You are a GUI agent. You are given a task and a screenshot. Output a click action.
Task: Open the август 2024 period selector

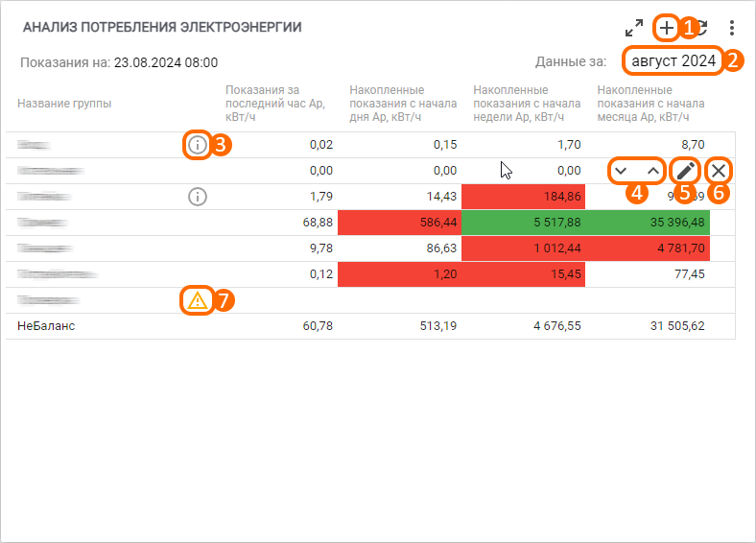[673, 60]
